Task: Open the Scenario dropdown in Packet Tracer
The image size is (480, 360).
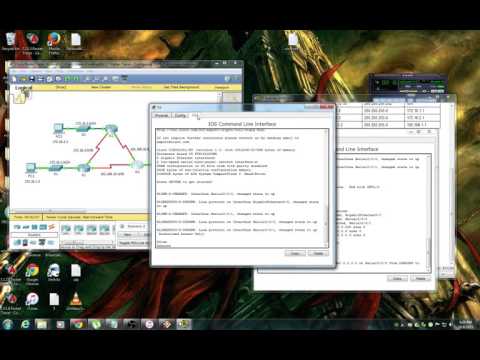Action: 137,227
